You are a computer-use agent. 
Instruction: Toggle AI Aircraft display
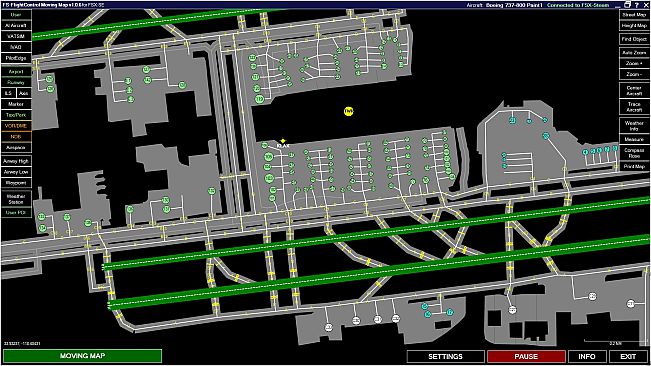pyautogui.click(x=16, y=25)
